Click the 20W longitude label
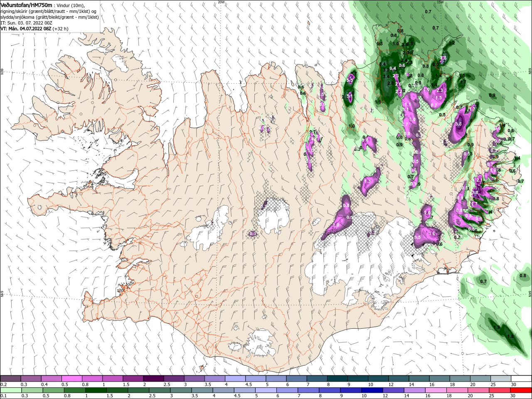Screen dimensions: 532x399 (222, 2)
